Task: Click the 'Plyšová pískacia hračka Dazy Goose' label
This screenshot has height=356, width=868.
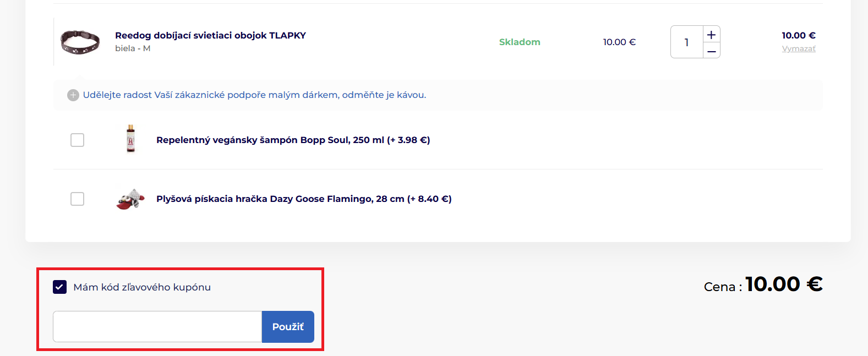Action: pos(304,199)
